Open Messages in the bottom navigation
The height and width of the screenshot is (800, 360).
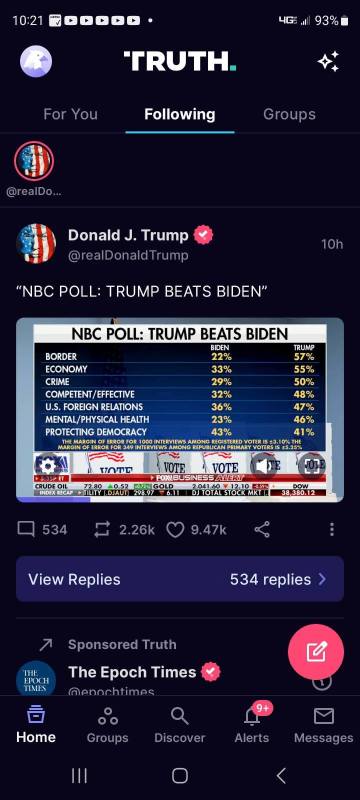pyautogui.click(x=323, y=723)
